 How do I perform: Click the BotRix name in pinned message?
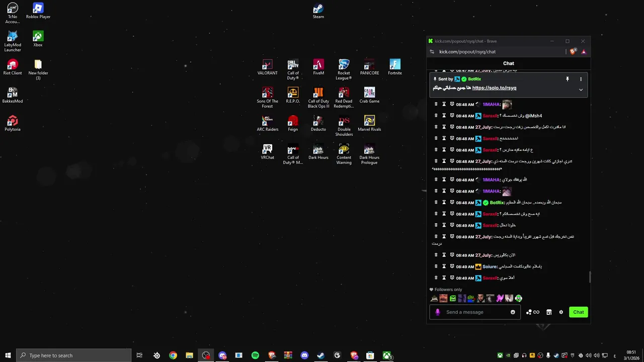point(474,79)
